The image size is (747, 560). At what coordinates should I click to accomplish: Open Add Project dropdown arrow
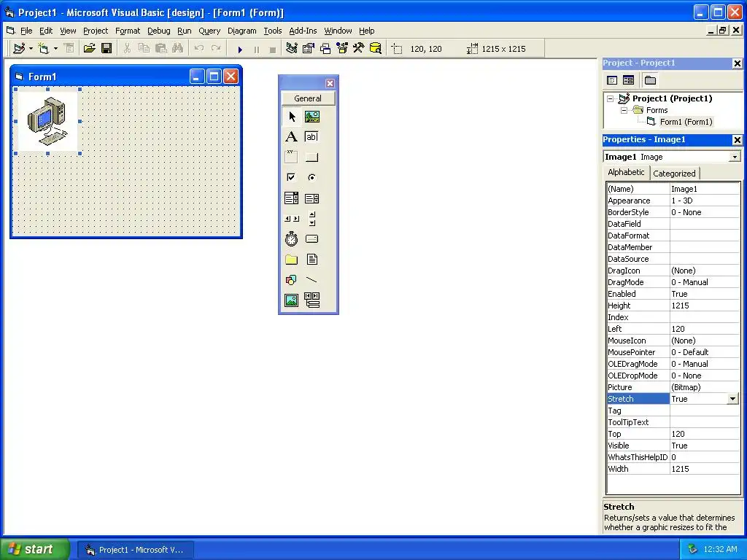click(31, 49)
